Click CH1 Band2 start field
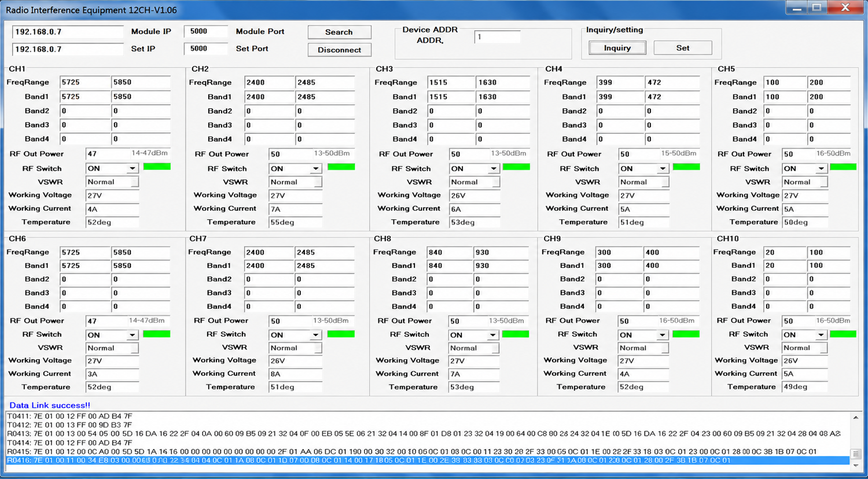 pos(85,110)
